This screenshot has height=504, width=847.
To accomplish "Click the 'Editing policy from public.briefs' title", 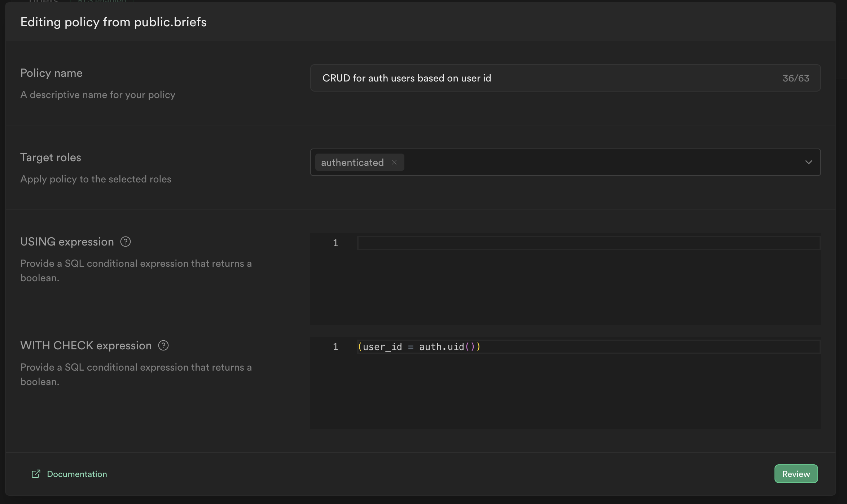I will coord(113,22).
